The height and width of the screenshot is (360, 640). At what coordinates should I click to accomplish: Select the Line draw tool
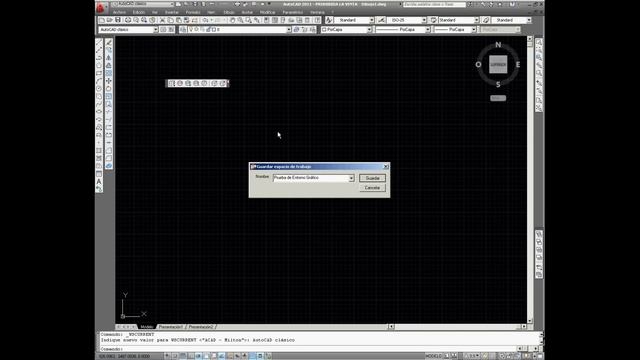99,42
